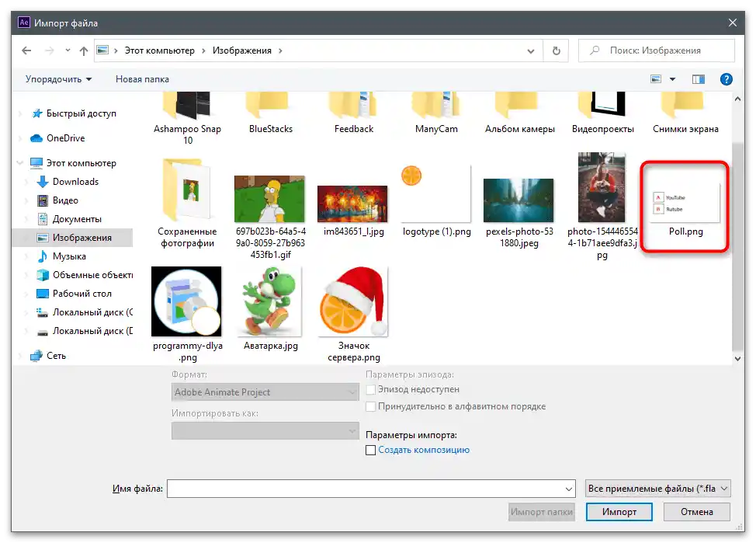Select the BlueStacks folder

(x=270, y=113)
